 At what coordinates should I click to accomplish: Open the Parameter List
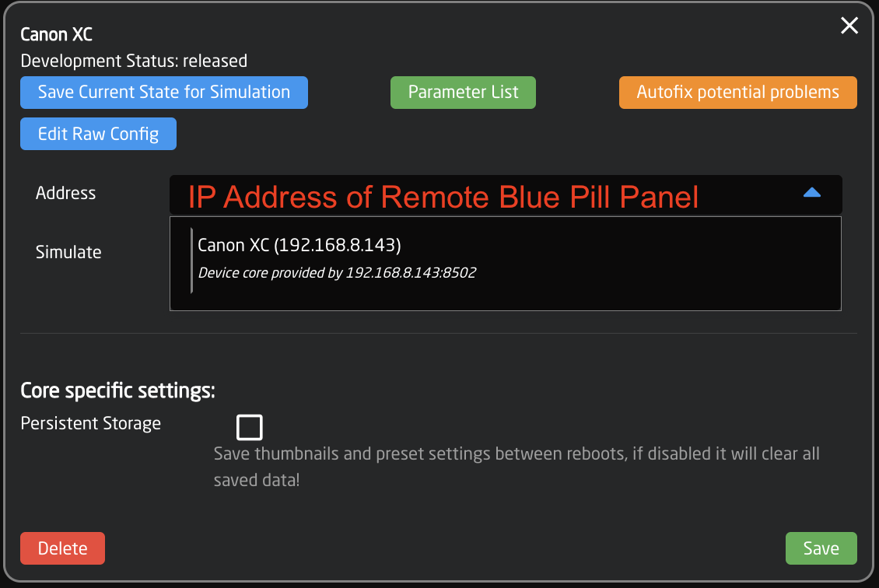click(463, 92)
